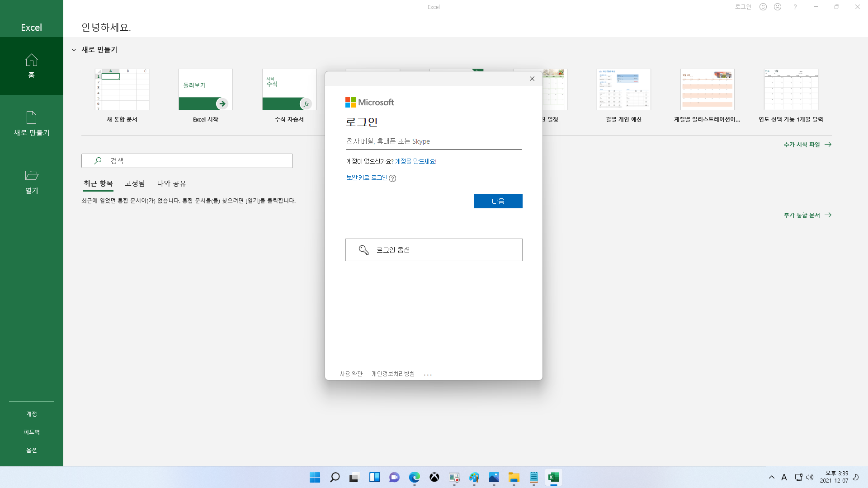Click the search magnifier icon

pos(98,161)
